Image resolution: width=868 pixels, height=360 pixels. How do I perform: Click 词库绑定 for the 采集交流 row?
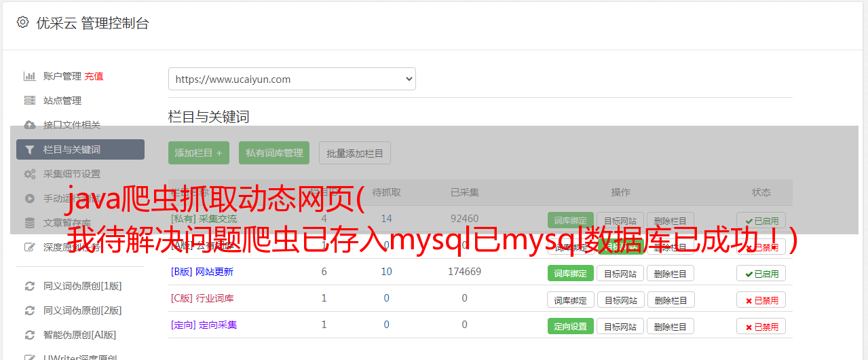(571, 220)
